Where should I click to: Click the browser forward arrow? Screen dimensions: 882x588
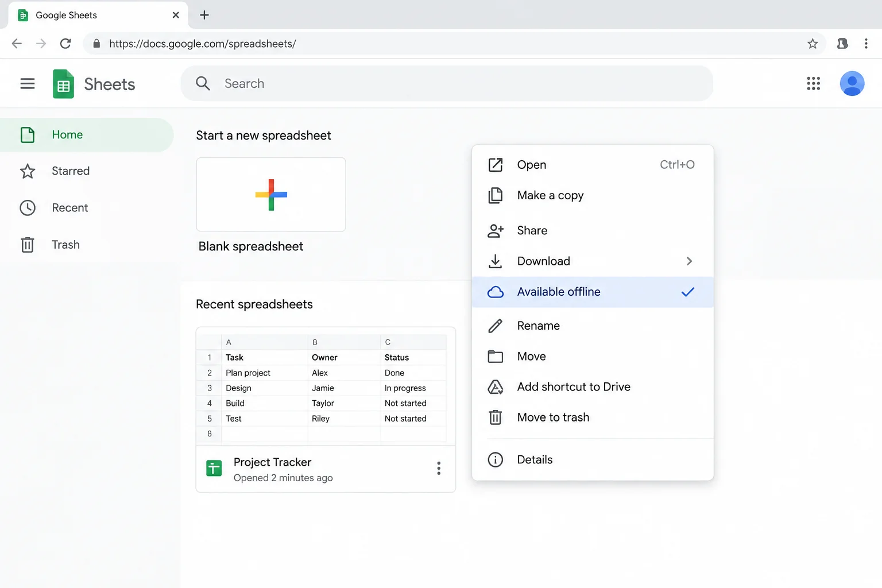pos(41,44)
